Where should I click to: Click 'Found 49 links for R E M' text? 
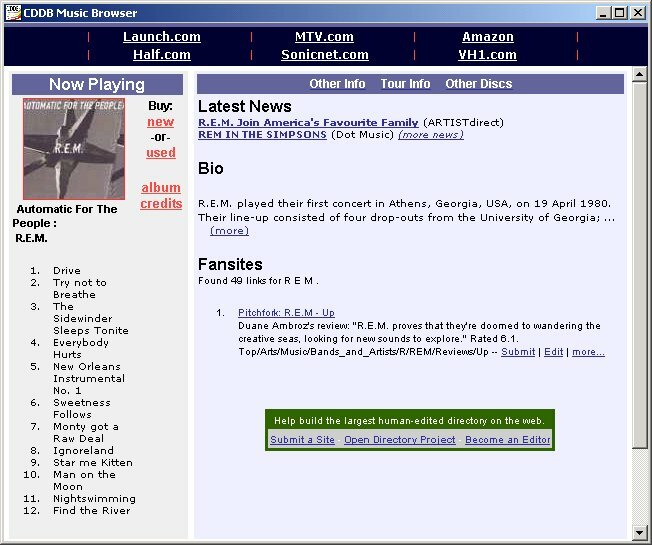pos(258,281)
